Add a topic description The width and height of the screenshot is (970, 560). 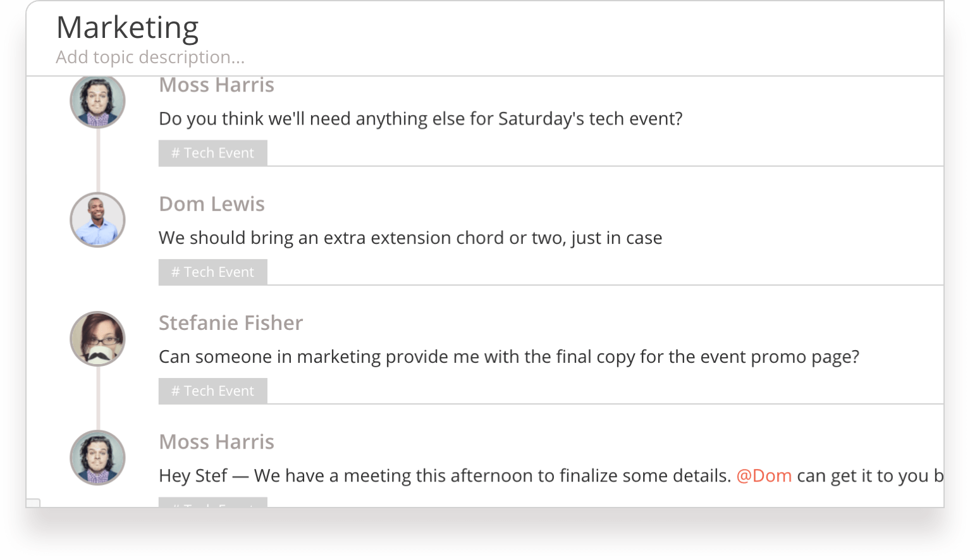pos(150,57)
